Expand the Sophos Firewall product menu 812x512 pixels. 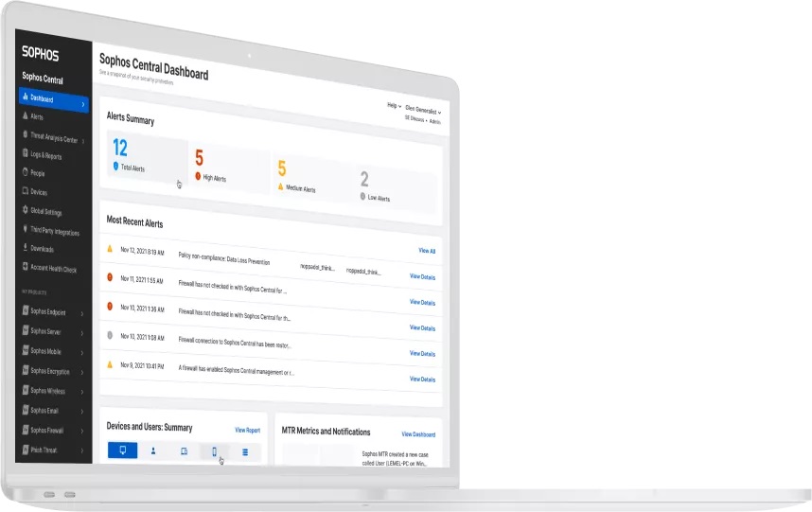coord(82,431)
